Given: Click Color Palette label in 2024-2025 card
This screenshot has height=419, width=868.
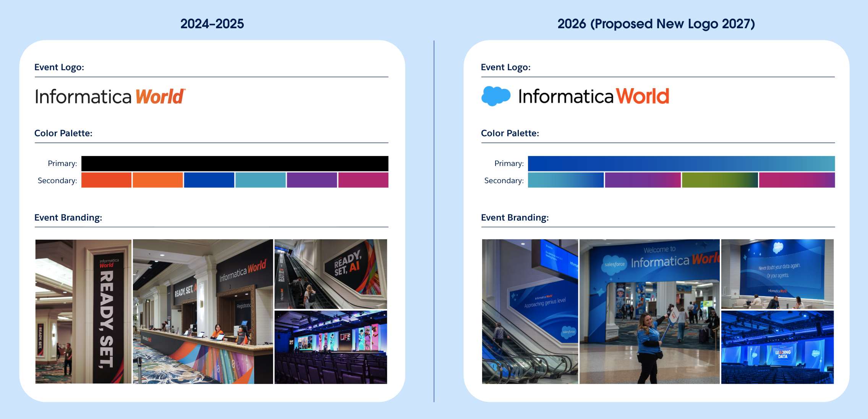Looking at the screenshot, I should pos(63,133).
